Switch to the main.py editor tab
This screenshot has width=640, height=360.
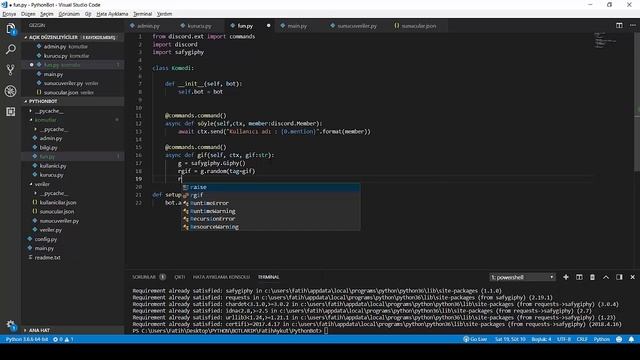(297, 26)
